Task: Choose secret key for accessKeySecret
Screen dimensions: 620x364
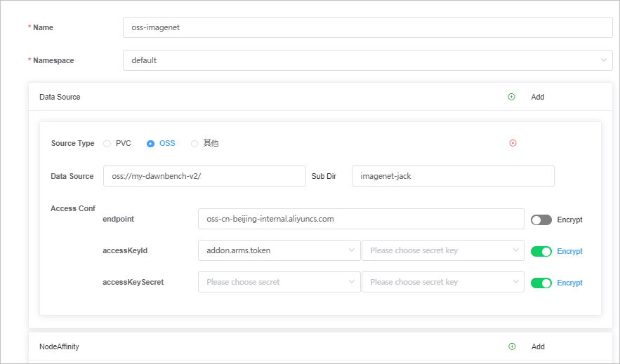Action: pyautogui.click(x=442, y=282)
